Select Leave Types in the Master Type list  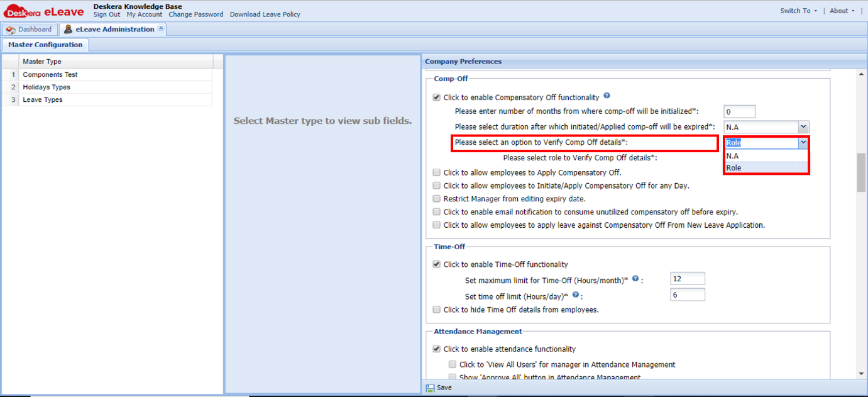coord(42,99)
